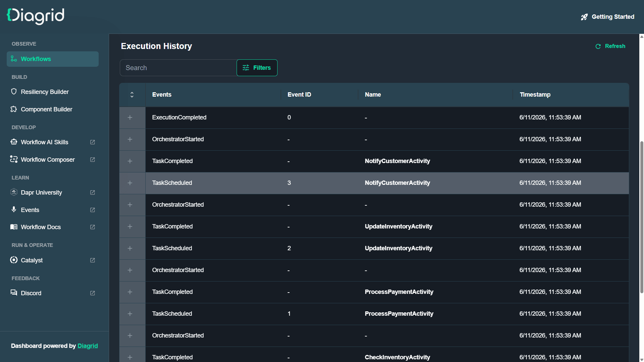
Task: Click the Workflow AI Skills robot icon
Action: click(x=14, y=142)
